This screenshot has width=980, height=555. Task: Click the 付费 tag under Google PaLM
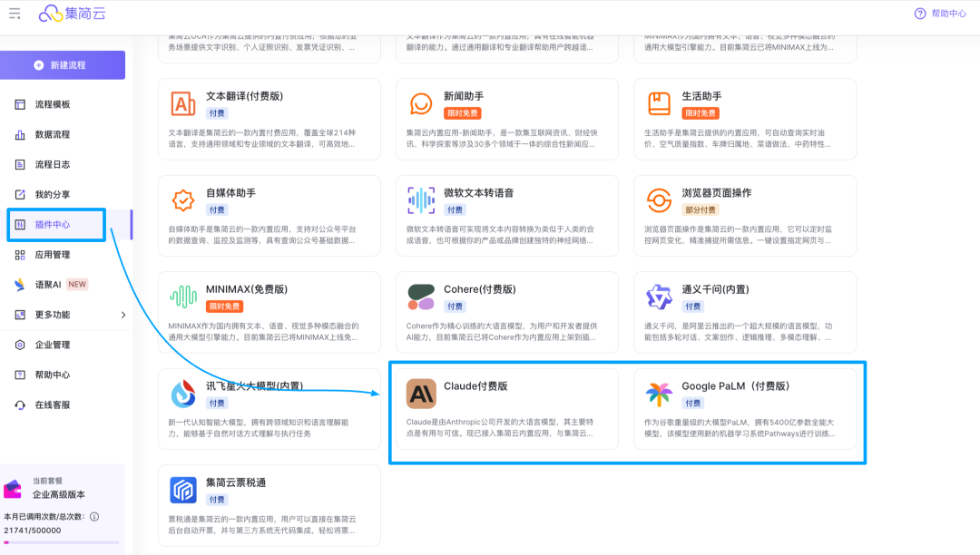(x=692, y=404)
